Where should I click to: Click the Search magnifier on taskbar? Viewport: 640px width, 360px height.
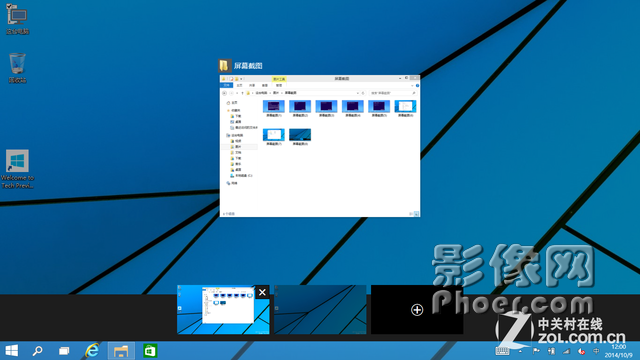pyautogui.click(x=38, y=351)
